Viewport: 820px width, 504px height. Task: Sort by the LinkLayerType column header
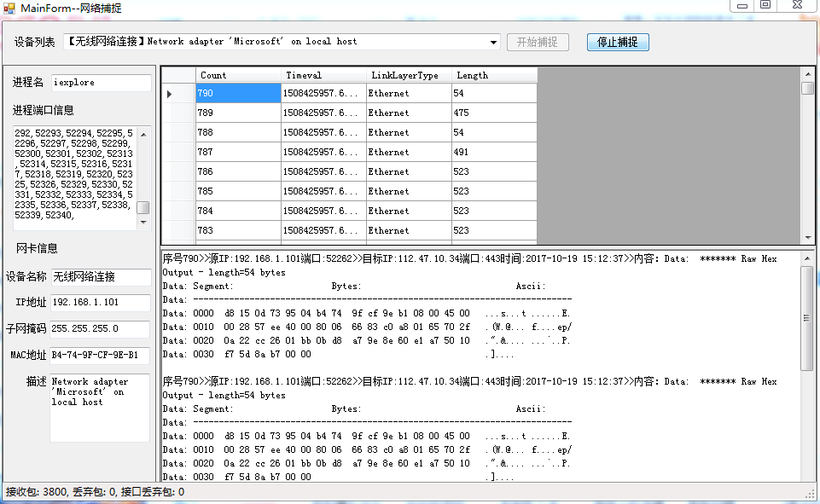point(409,75)
